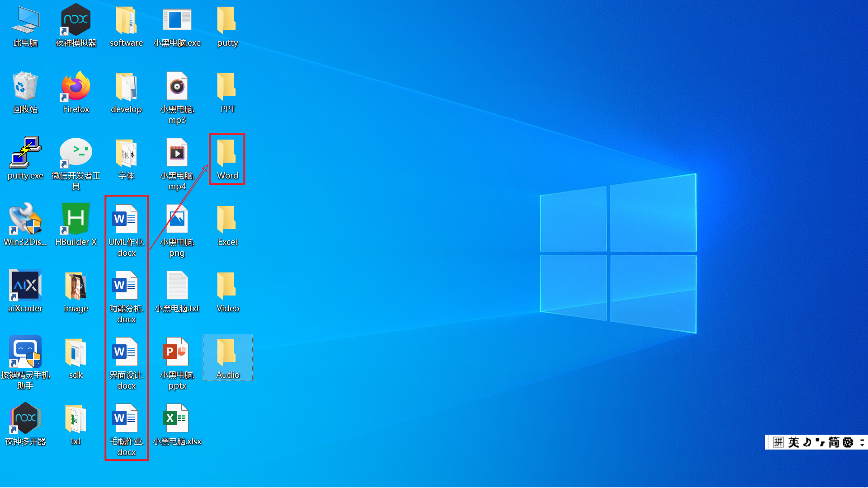This screenshot has width=868, height=488.
Task: Toggle half/full-width moon icon in IME bar
Action: pos(807,442)
